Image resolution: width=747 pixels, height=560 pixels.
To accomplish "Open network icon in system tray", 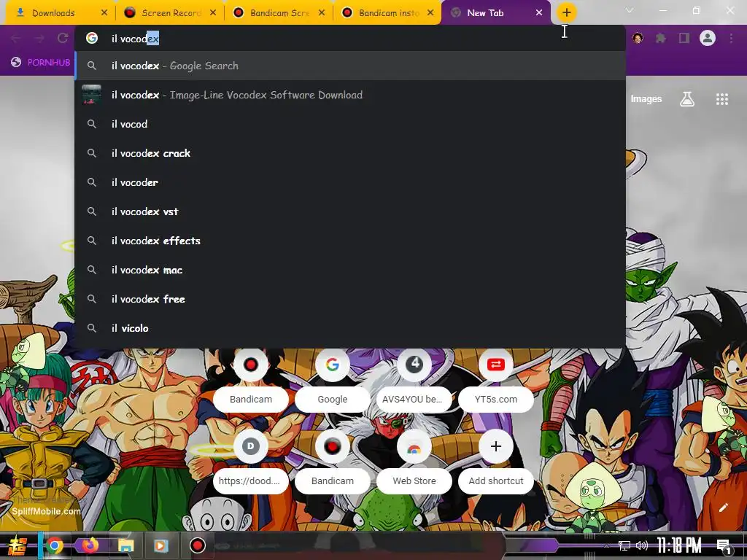I will [x=624, y=545].
